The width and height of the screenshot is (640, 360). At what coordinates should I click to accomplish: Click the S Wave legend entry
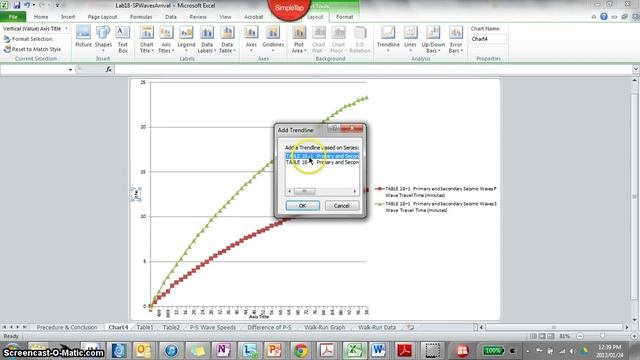pos(436,207)
